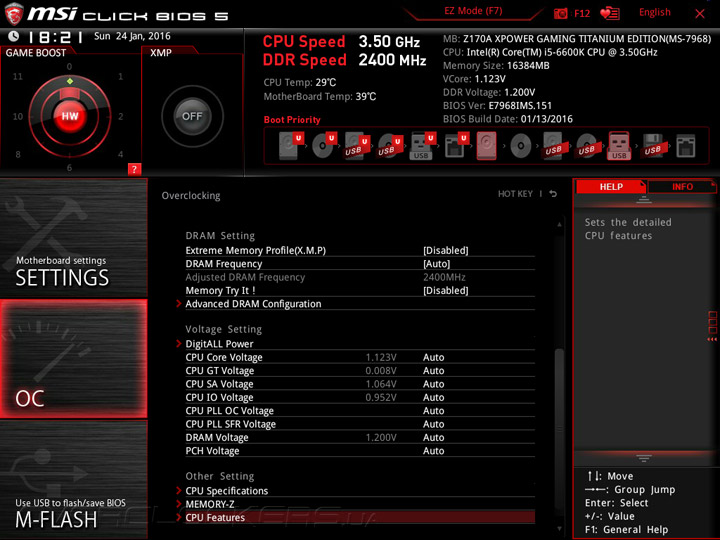Change PCH Voltage Auto value
This screenshot has height=540, width=720.
click(433, 450)
